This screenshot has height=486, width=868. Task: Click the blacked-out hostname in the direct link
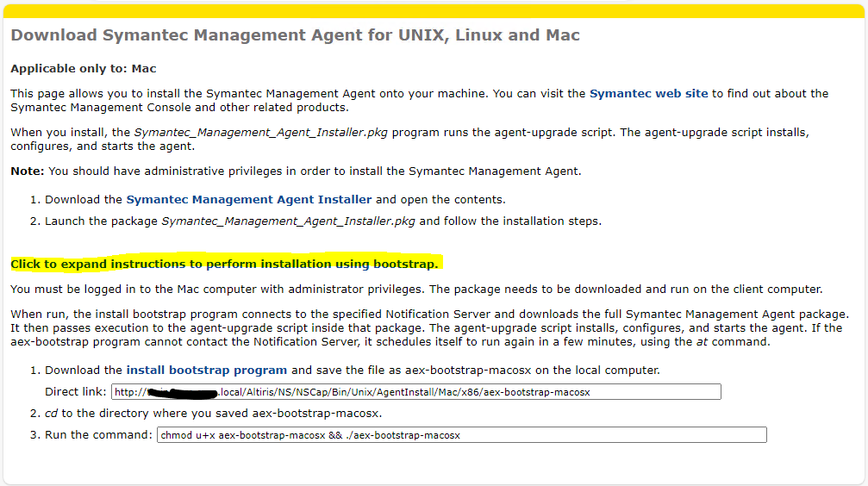(x=181, y=393)
